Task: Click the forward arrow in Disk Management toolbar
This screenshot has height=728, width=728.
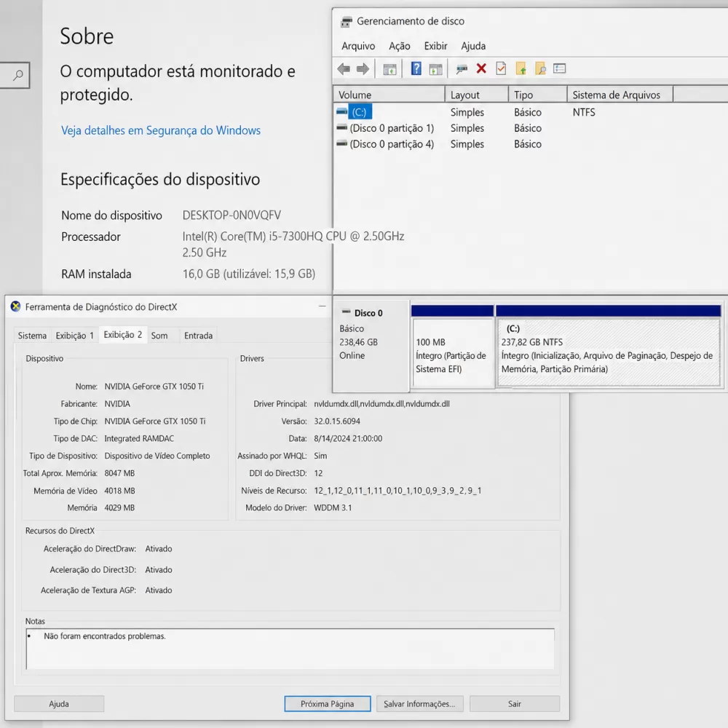Action: coord(363,69)
